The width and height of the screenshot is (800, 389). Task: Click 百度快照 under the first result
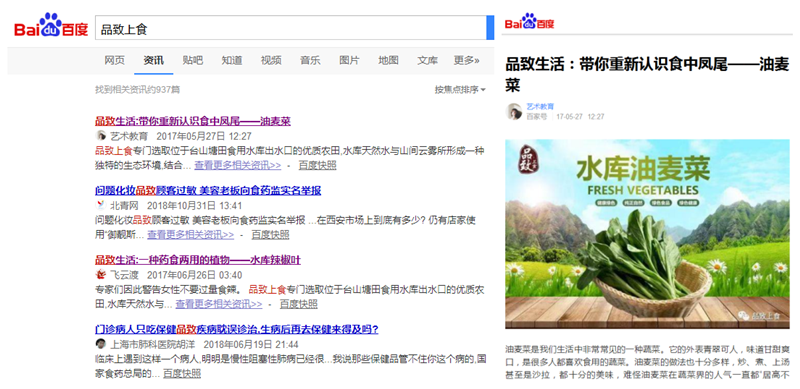[x=317, y=165]
